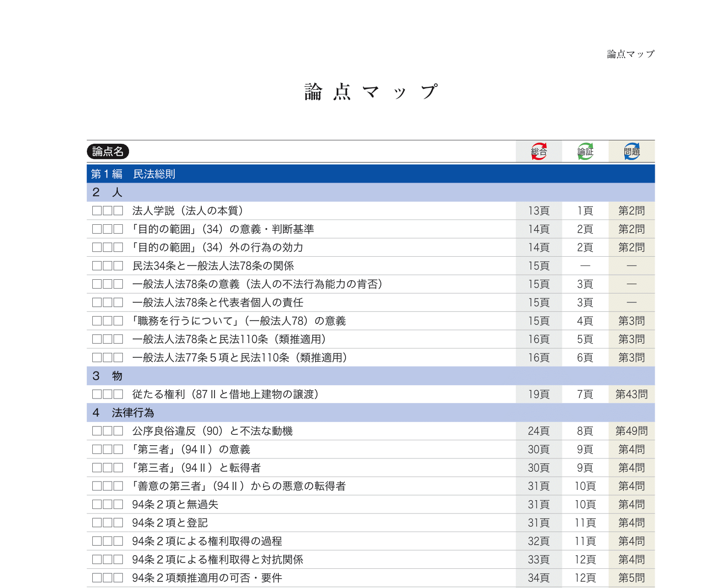Click the green 論証 cycle icon
723x588 pixels.
(x=585, y=152)
